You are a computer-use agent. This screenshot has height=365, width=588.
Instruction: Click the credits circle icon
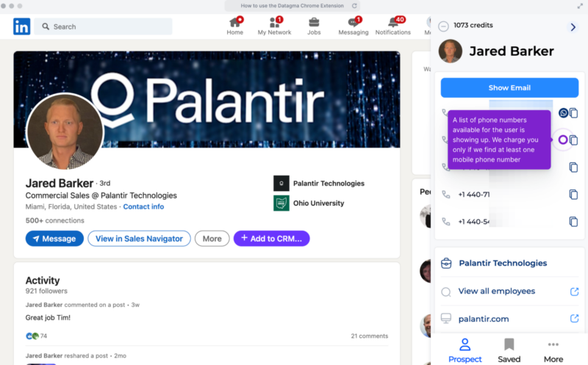443,26
